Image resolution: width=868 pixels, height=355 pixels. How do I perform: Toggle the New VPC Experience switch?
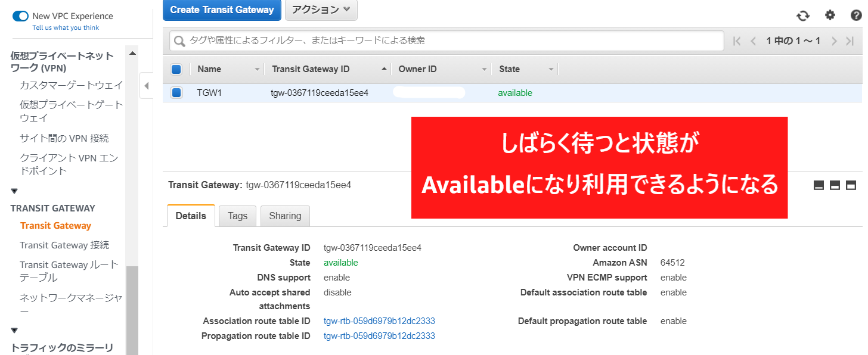click(20, 16)
